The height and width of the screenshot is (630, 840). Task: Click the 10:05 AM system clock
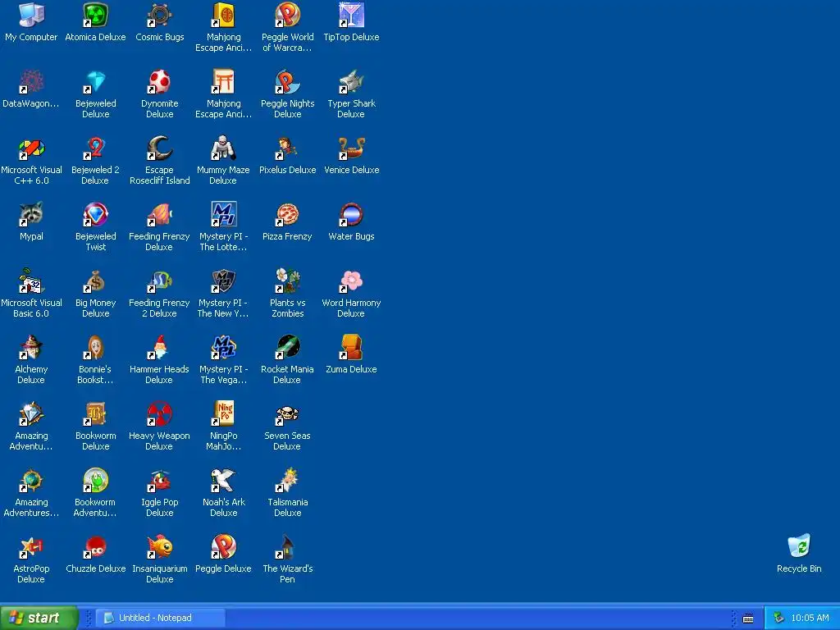[810, 618]
